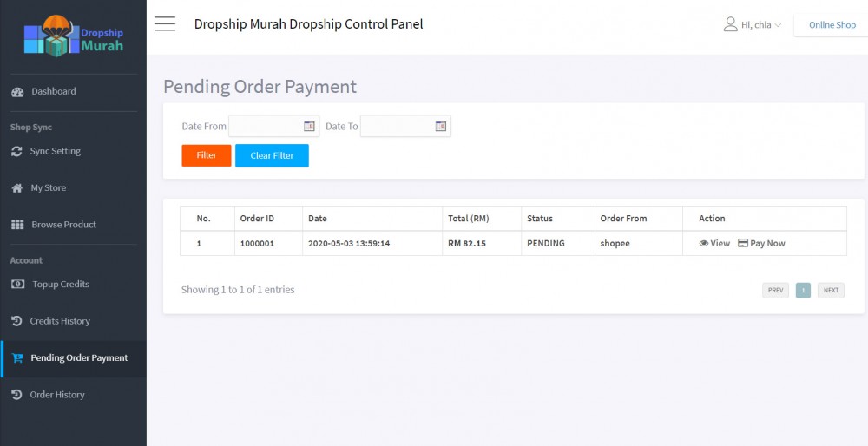Click the Dropship Murah logo

[74, 36]
